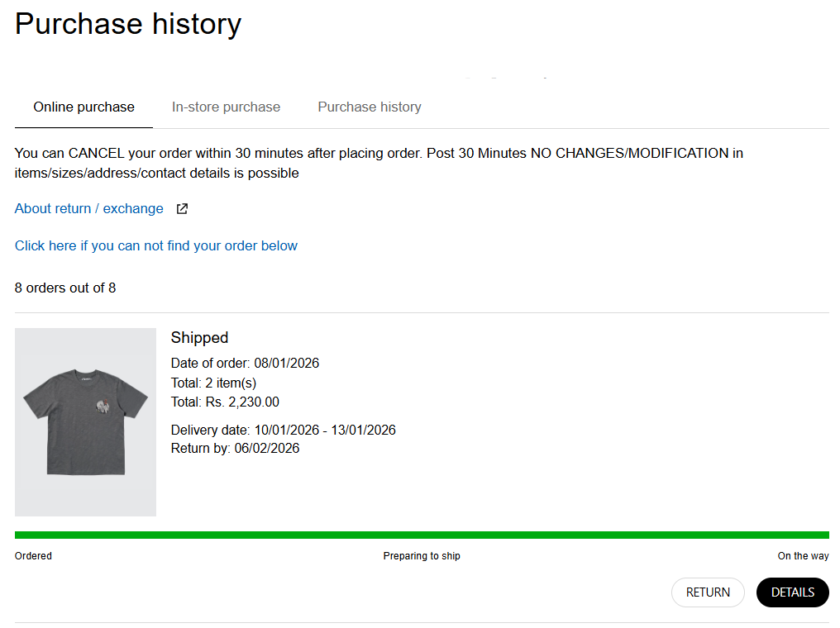
Task: Open the In-store purchase tab
Action: 226,107
